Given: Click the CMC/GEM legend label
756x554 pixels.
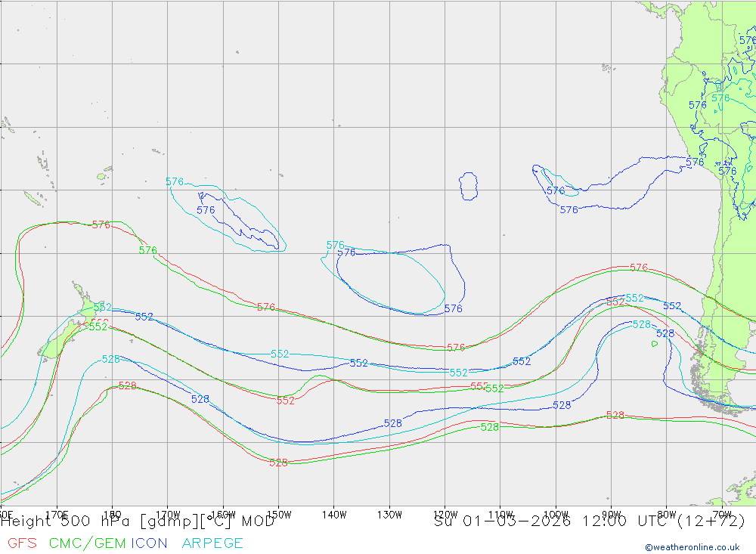Looking at the screenshot, I should point(87,543).
